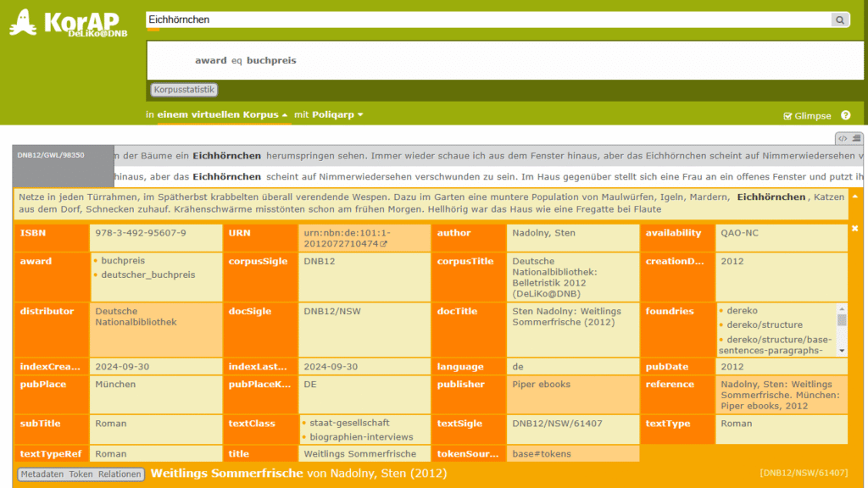The width and height of the screenshot is (868, 488).
Task: Click the [DNB12/NSW/61407] text sigle reference
Action: click(x=804, y=473)
